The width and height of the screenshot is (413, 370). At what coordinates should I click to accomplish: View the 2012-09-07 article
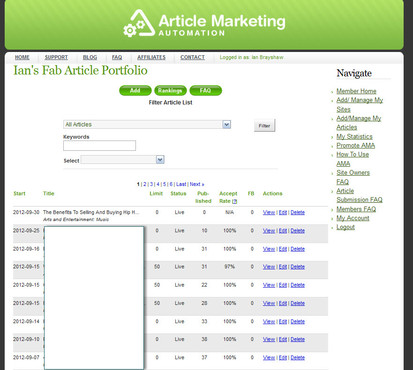269,358
